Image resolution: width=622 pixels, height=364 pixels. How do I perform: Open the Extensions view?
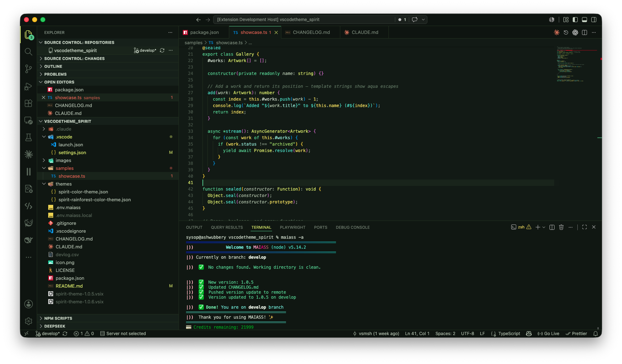[x=29, y=103]
